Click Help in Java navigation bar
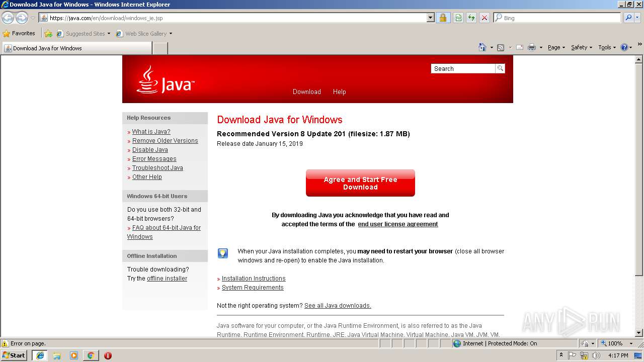This screenshot has width=644, height=362. pos(340,92)
